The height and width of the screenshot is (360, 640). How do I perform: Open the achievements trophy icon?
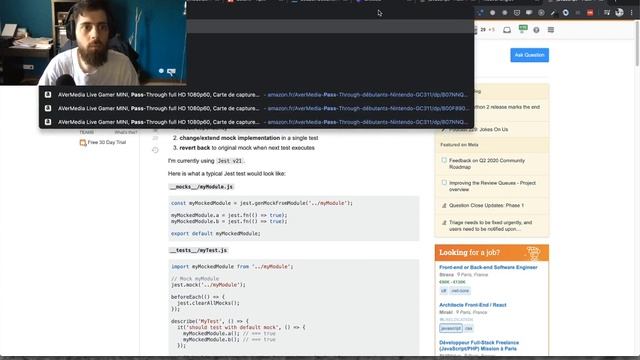[523, 29]
